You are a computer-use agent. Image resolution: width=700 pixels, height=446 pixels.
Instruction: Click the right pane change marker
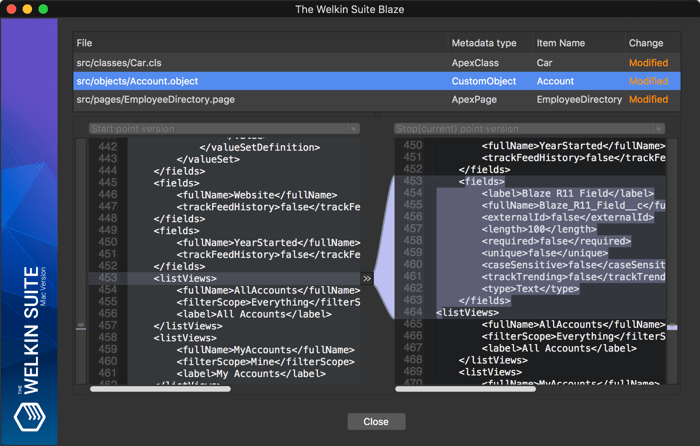pyautogui.click(x=672, y=327)
